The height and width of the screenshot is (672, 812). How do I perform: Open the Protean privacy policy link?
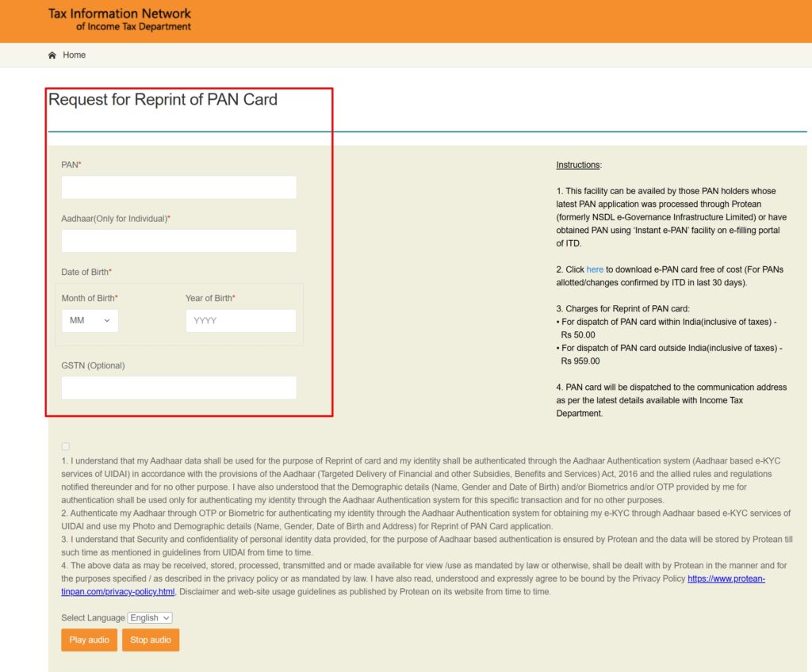[x=726, y=579]
